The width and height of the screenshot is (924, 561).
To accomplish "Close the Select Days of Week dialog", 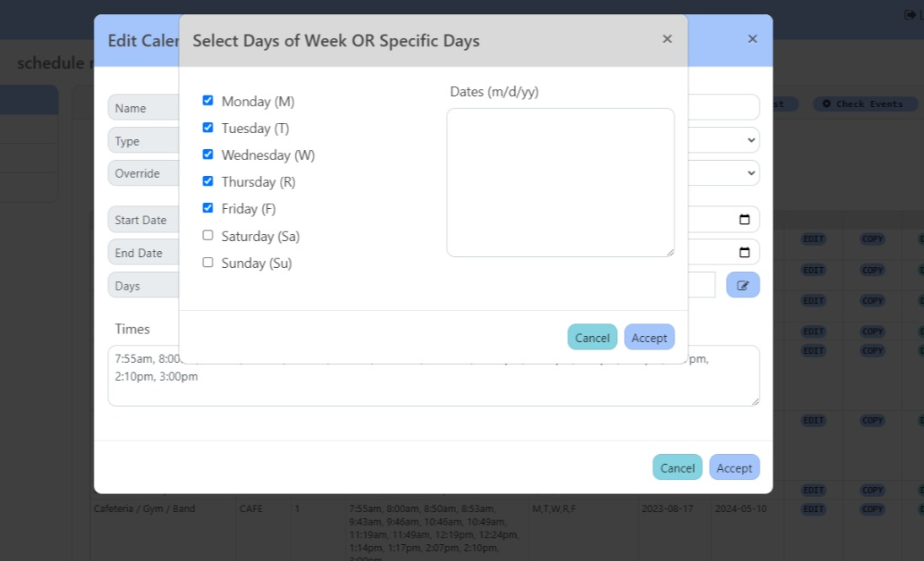I will click(667, 39).
